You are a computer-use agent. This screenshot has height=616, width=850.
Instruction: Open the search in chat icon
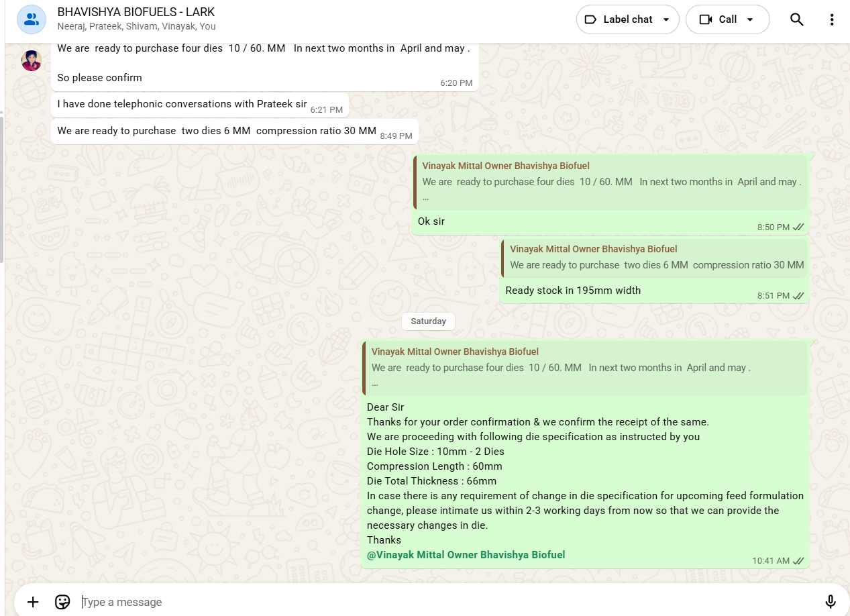(796, 19)
